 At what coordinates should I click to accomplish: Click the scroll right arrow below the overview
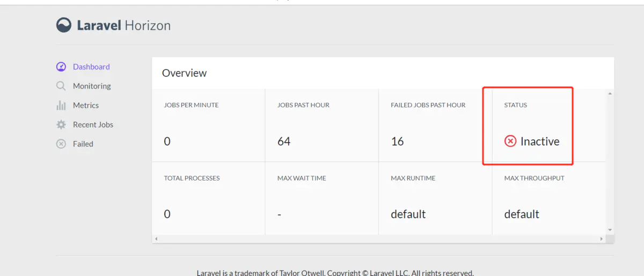pos(602,238)
